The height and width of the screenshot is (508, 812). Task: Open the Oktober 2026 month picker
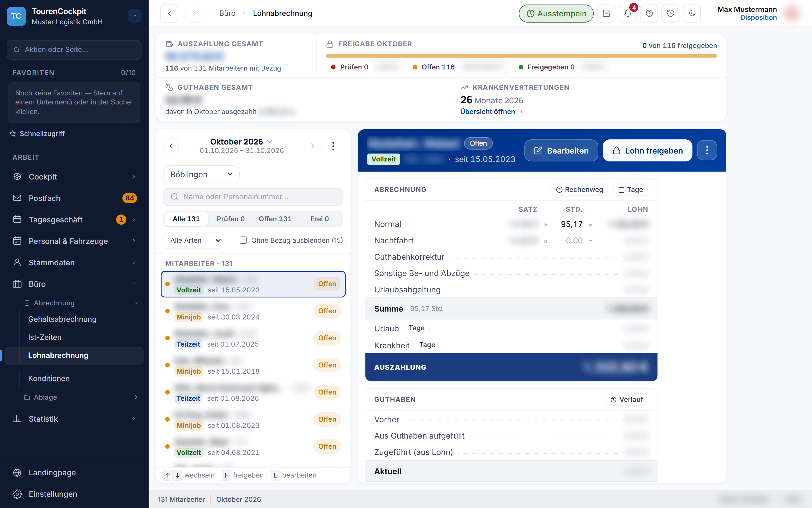click(x=241, y=142)
